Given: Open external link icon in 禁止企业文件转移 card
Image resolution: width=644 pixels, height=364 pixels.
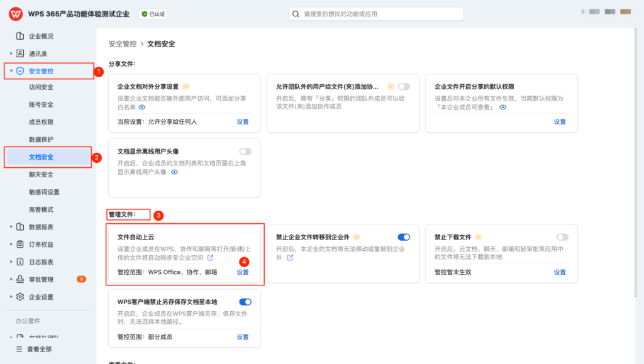Looking at the screenshot, I should [290, 258].
